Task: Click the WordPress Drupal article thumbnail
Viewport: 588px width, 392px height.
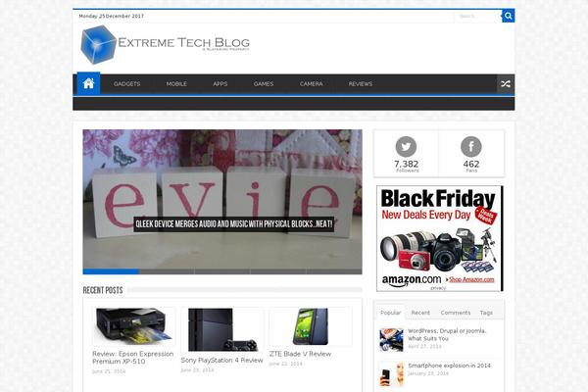Action: 391,339
